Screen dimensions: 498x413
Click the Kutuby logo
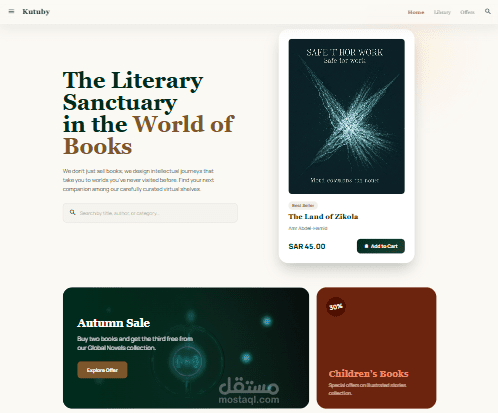coord(36,12)
